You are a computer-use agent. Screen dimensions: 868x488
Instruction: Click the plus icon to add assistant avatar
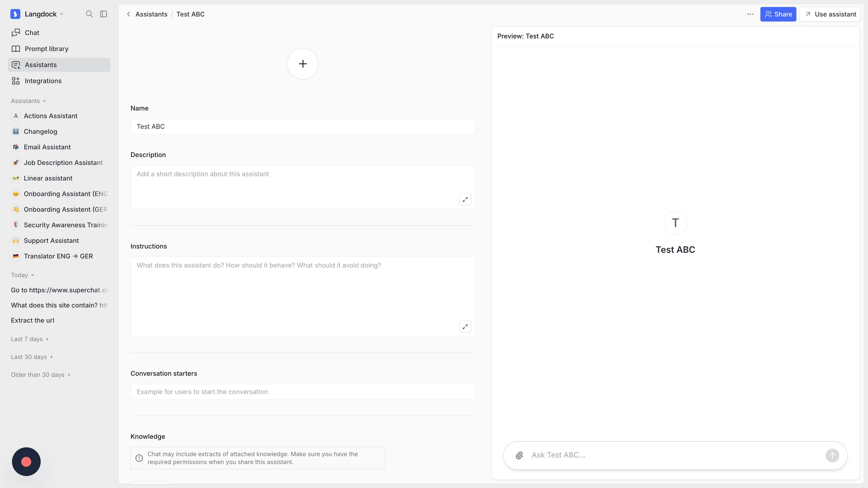click(x=303, y=64)
